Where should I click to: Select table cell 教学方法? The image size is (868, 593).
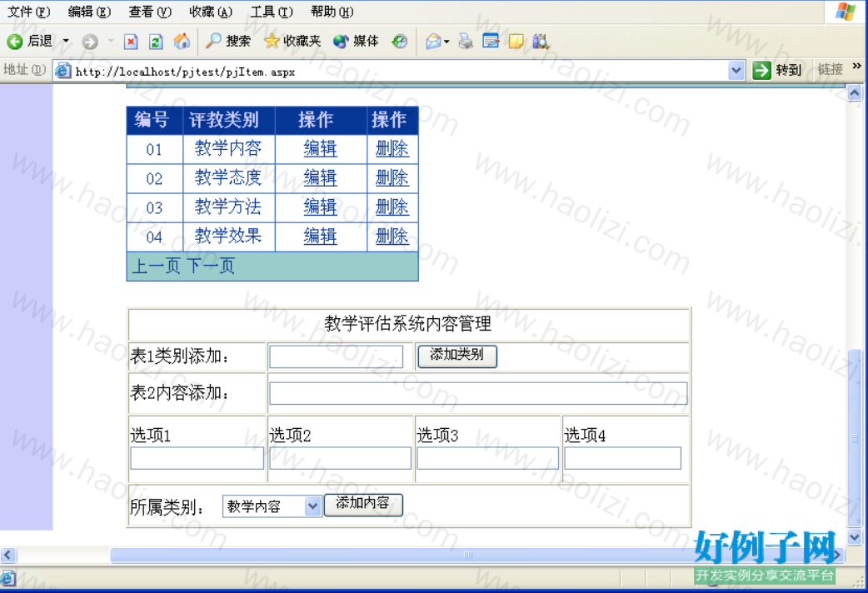pos(228,207)
